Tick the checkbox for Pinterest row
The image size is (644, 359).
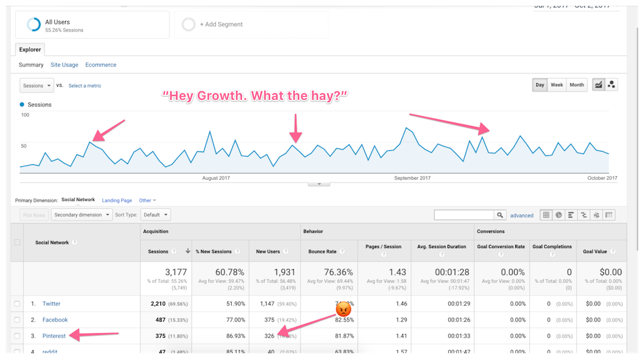[17, 336]
